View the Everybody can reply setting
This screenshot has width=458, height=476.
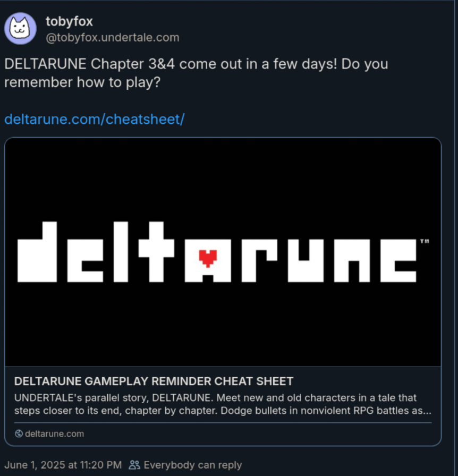tap(192, 465)
